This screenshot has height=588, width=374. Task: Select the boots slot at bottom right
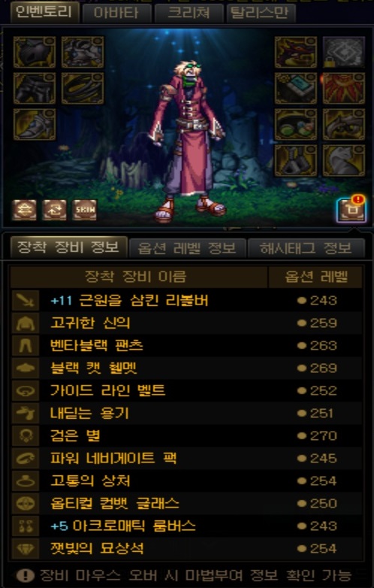click(x=296, y=160)
